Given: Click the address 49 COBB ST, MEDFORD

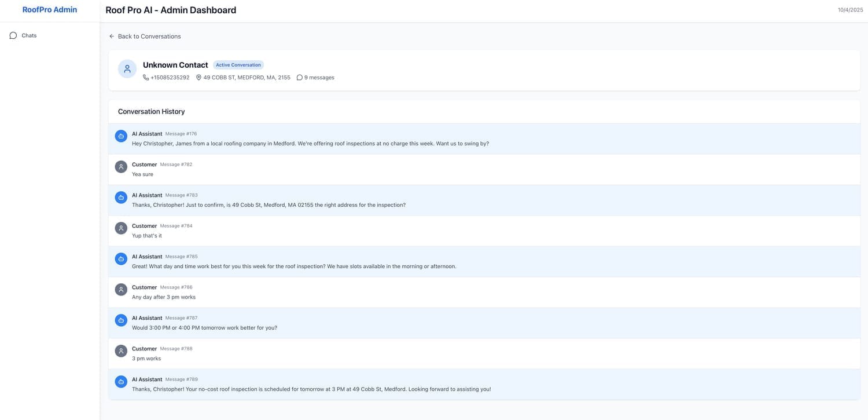Looking at the screenshot, I should pos(247,78).
